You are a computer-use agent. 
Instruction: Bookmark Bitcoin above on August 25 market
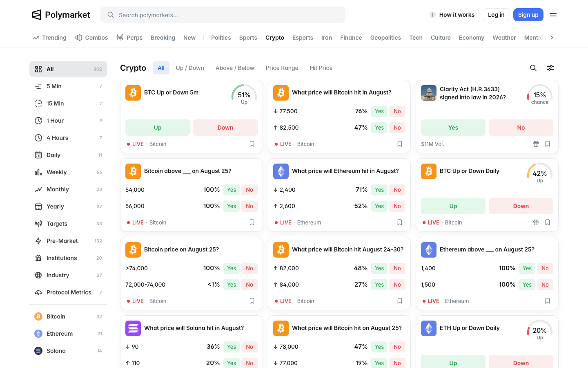[252, 222]
